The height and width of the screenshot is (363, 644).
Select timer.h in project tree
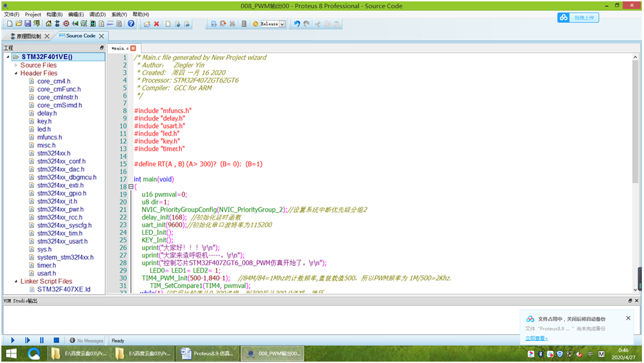[x=46, y=265]
